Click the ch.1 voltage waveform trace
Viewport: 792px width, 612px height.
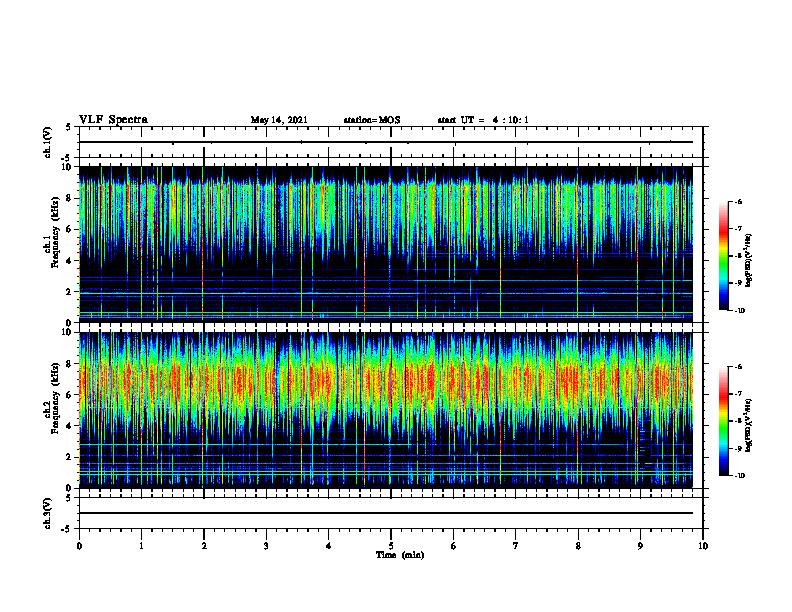click(386, 142)
